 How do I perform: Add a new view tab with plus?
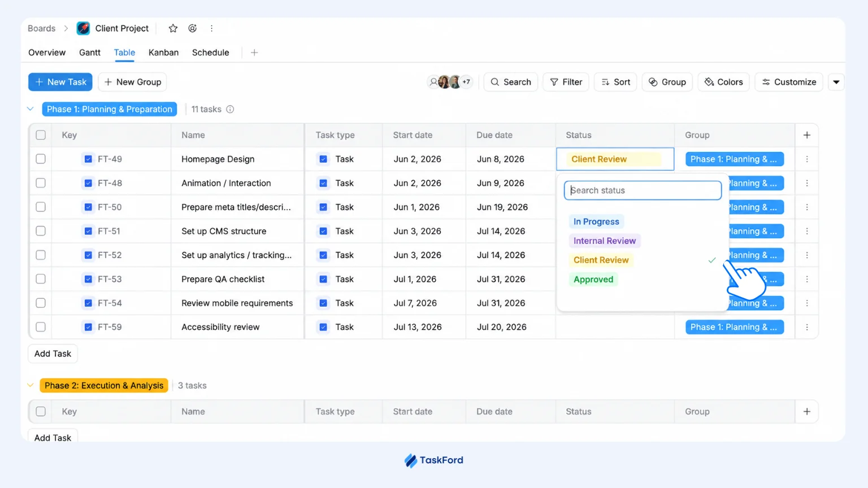tap(254, 53)
